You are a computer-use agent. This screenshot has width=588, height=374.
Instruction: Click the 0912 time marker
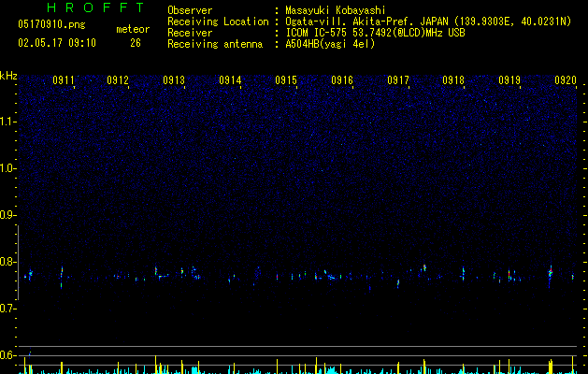(118, 80)
